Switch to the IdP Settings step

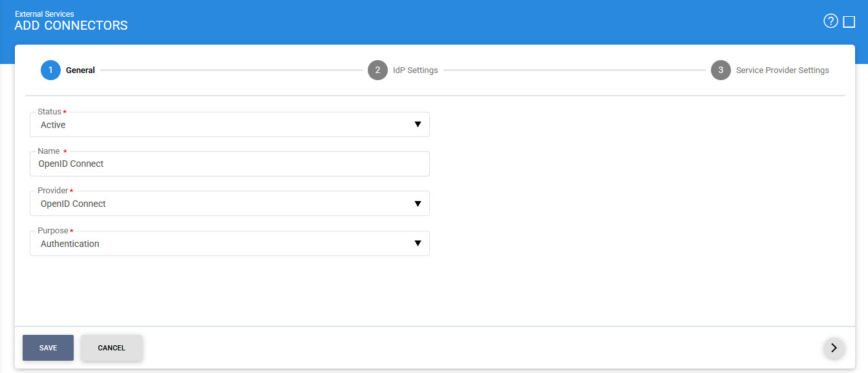coord(415,70)
